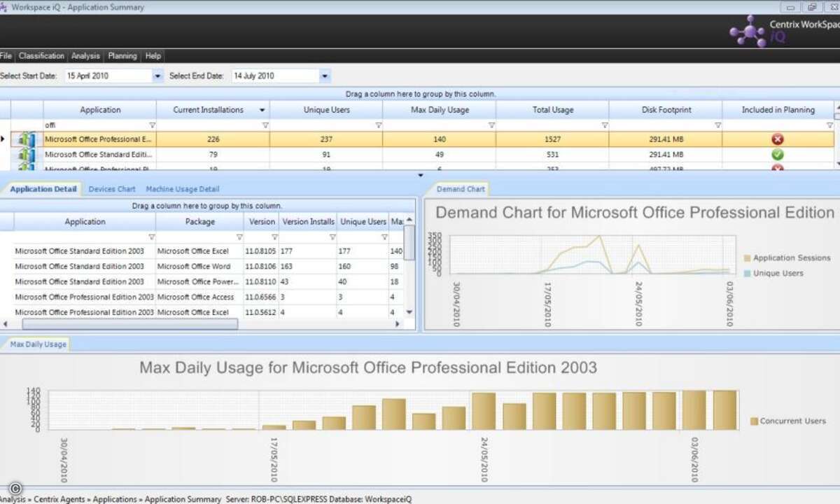Click the Application column filter funnel in top grid

(x=152, y=125)
